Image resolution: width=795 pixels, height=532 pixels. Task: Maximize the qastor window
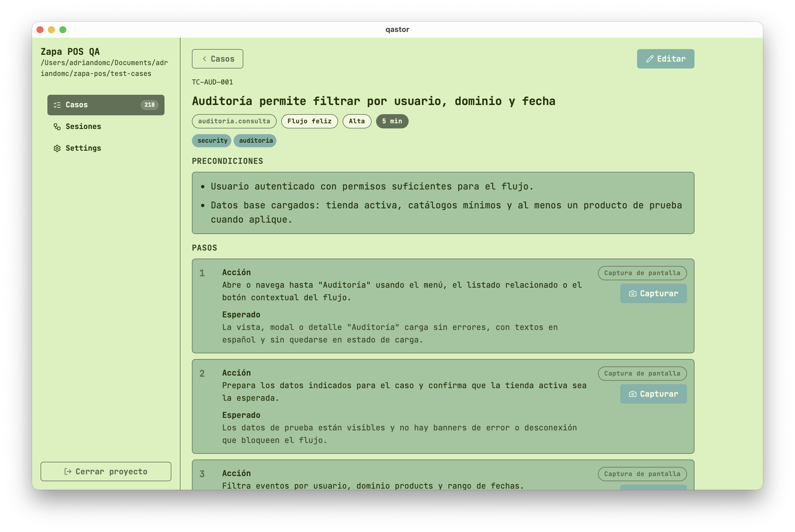click(x=63, y=29)
